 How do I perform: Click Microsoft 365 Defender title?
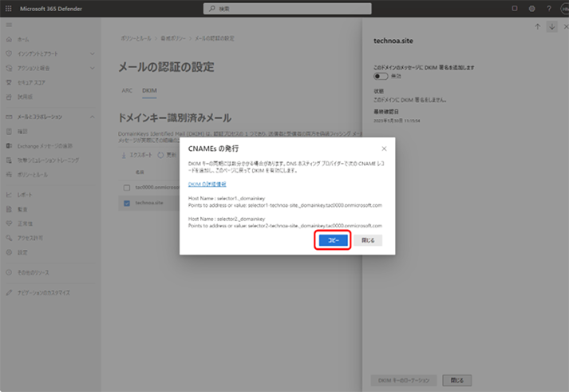click(51, 9)
